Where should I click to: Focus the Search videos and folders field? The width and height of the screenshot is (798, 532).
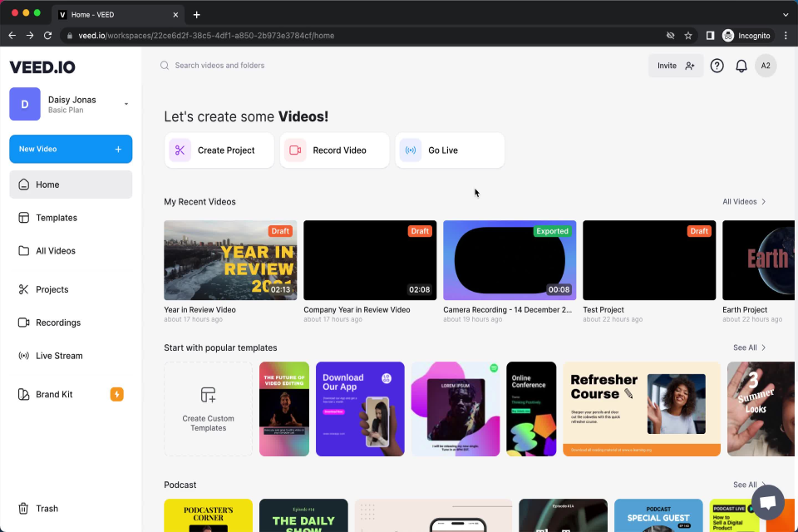pos(219,65)
